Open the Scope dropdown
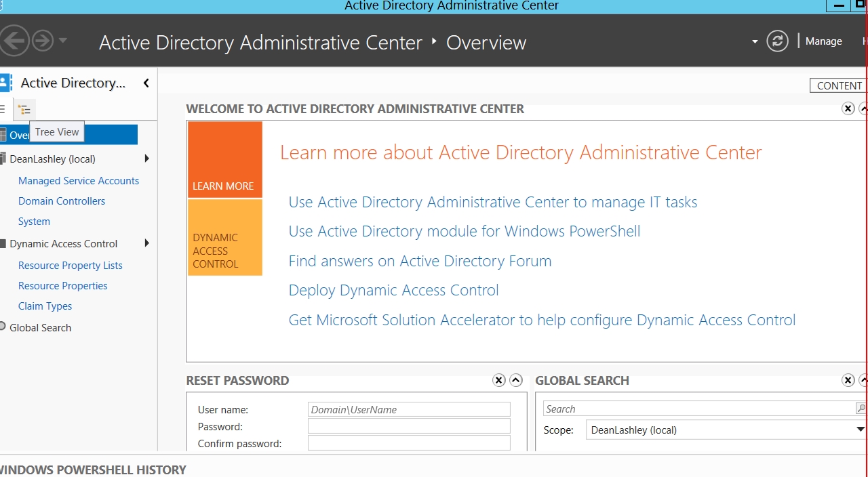Screen dimensions: 868x477 point(860,430)
